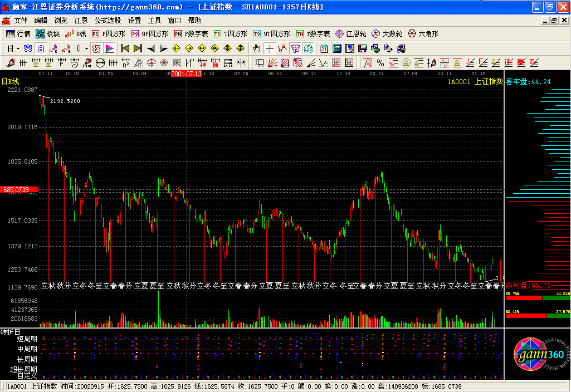Open the 公式选股 menu
571x392 pixels.
pyautogui.click(x=107, y=20)
